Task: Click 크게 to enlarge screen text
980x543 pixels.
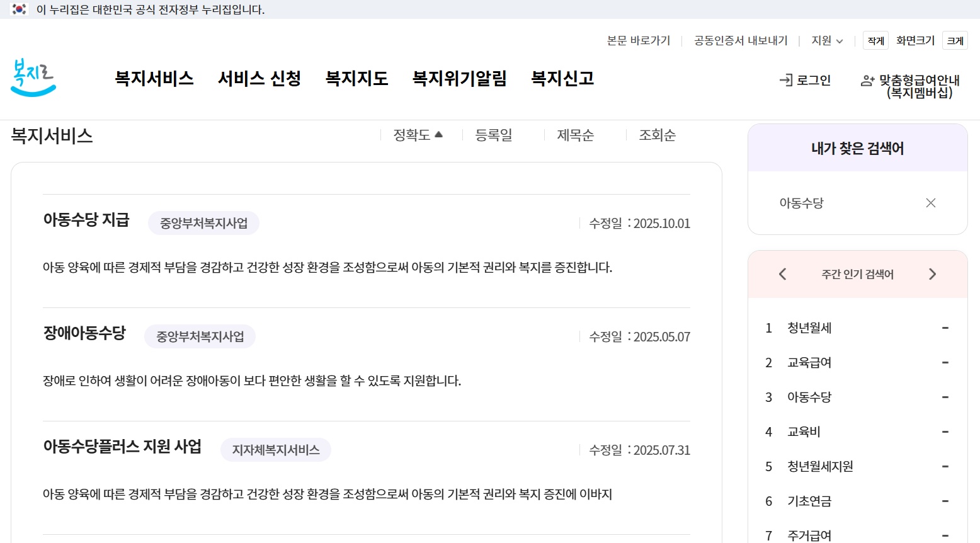Action: (x=955, y=40)
